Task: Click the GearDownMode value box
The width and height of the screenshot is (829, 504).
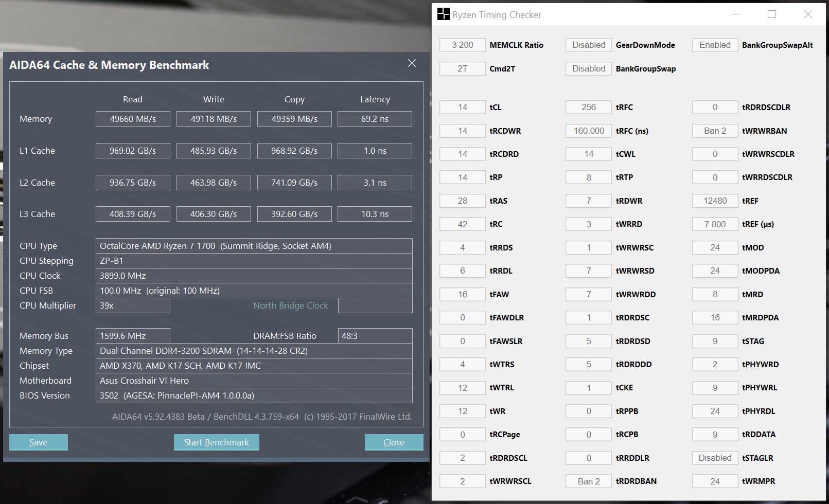Action: point(589,45)
